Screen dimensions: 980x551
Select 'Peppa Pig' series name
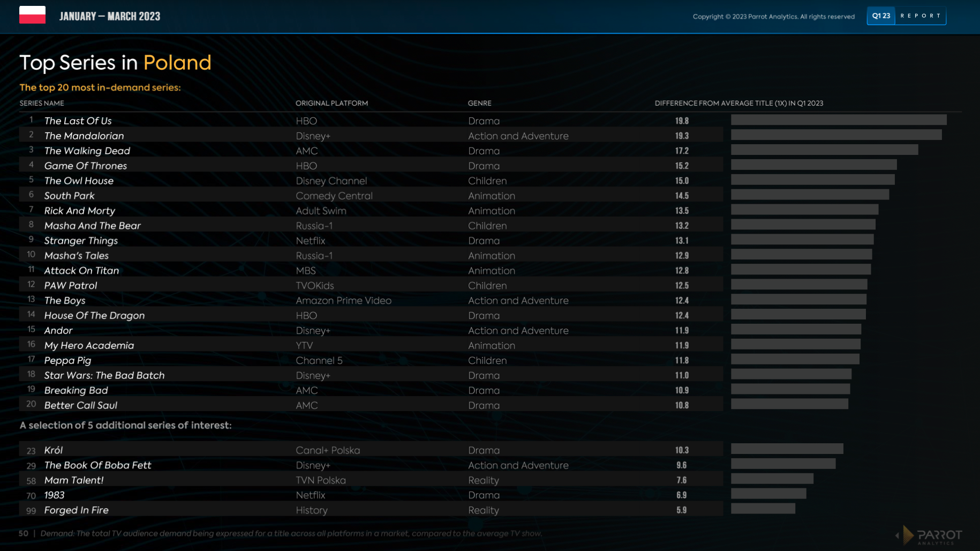(x=67, y=361)
